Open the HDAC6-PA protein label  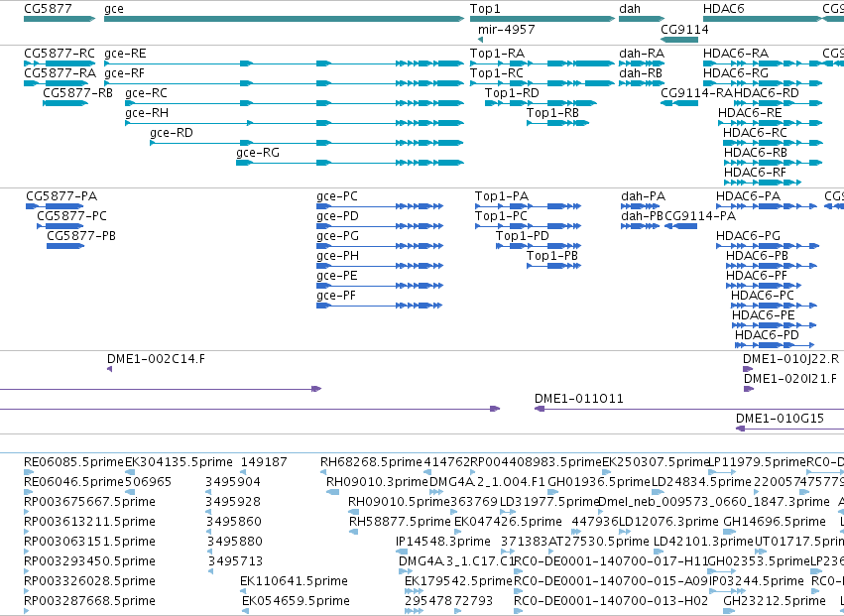[748, 196]
